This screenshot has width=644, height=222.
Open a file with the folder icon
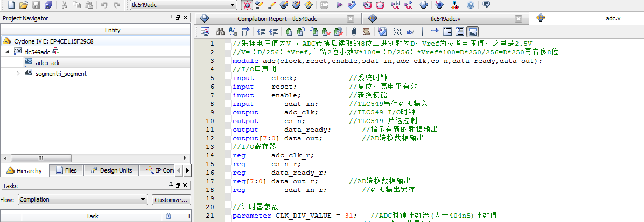click(23, 5)
